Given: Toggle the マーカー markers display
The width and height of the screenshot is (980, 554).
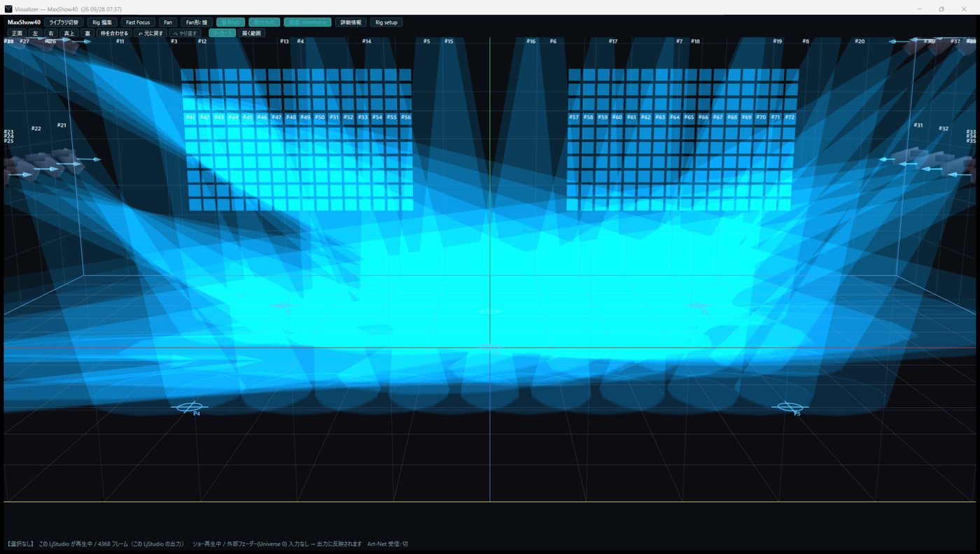Looking at the screenshot, I should [222, 33].
